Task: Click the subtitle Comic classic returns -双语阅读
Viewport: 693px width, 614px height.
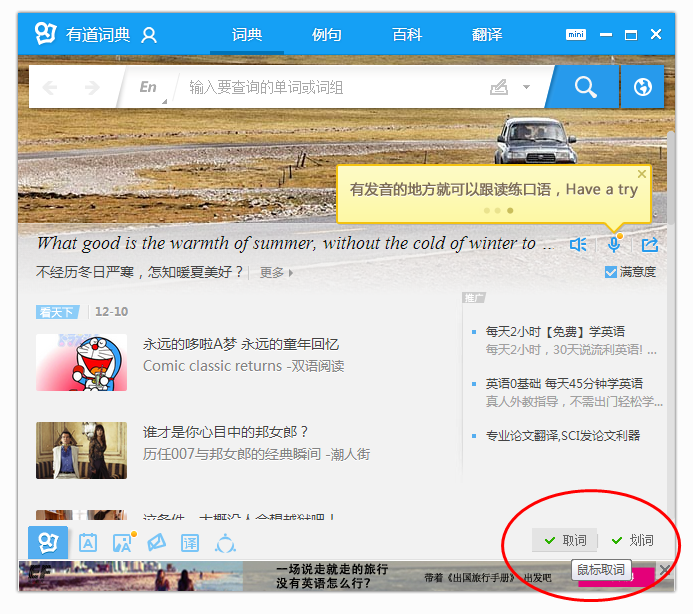Action: tap(244, 366)
